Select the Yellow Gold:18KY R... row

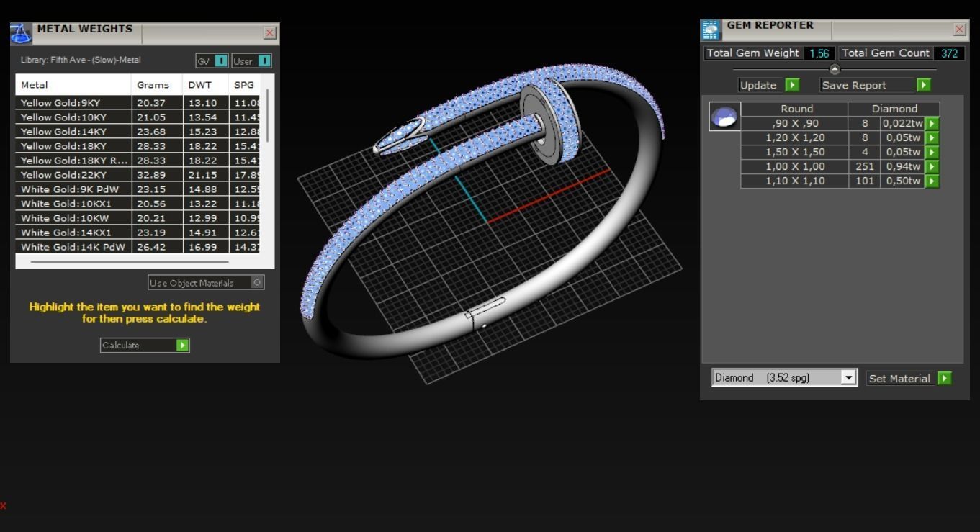tap(138, 161)
